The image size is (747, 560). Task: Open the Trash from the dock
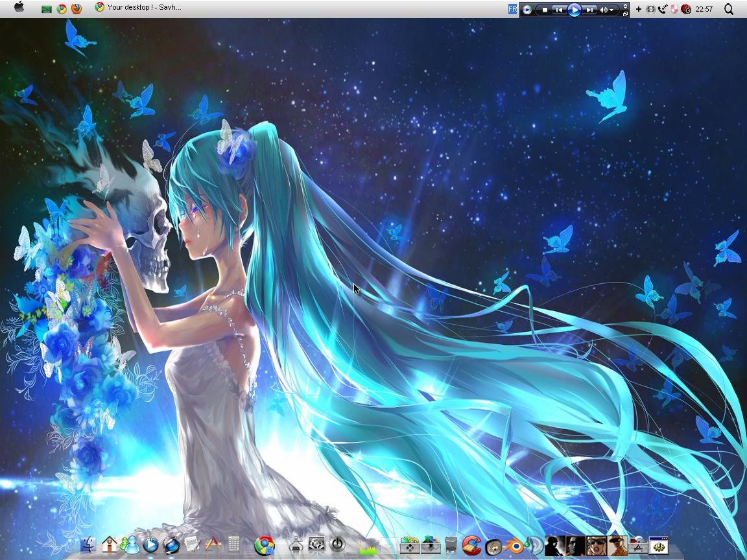pyautogui.click(x=451, y=546)
